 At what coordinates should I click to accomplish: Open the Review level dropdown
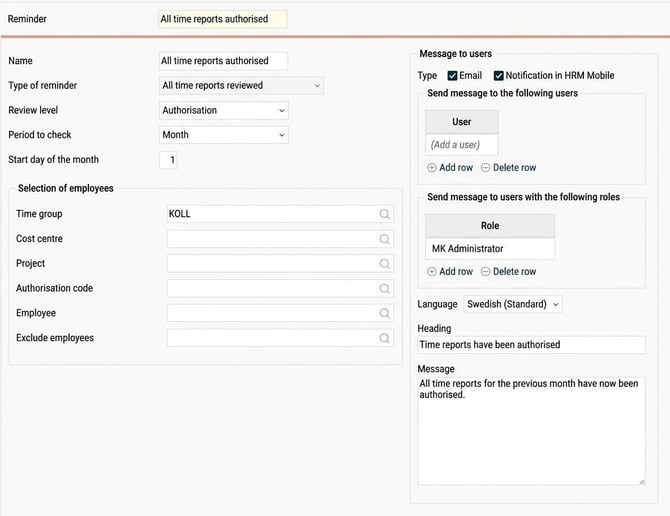223,110
